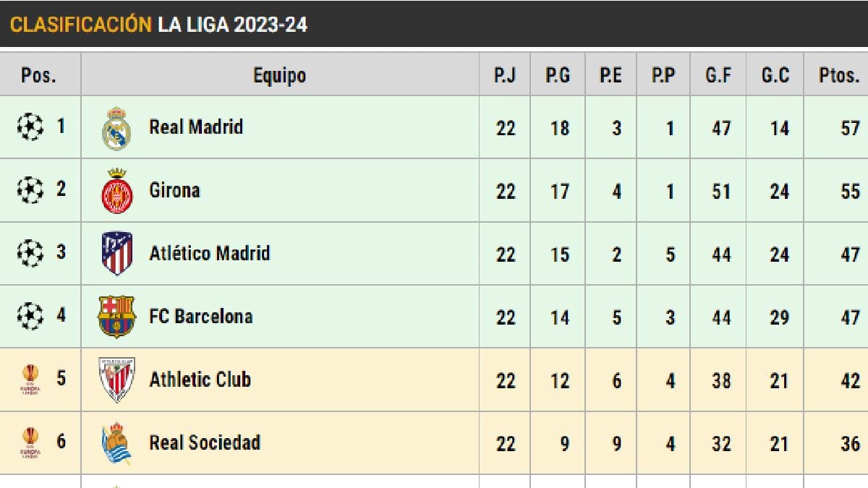The image size is (868, 488).
Task: Click Europa League icon beside position 5
Action: coord(30,380)
